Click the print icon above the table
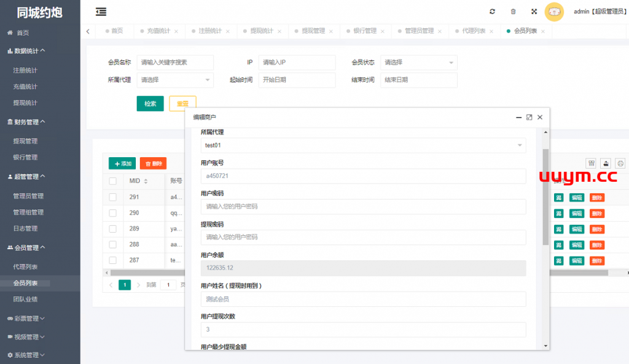Viewport: 629px width, 364px height. pyautogui.click(x=620, y=163)
